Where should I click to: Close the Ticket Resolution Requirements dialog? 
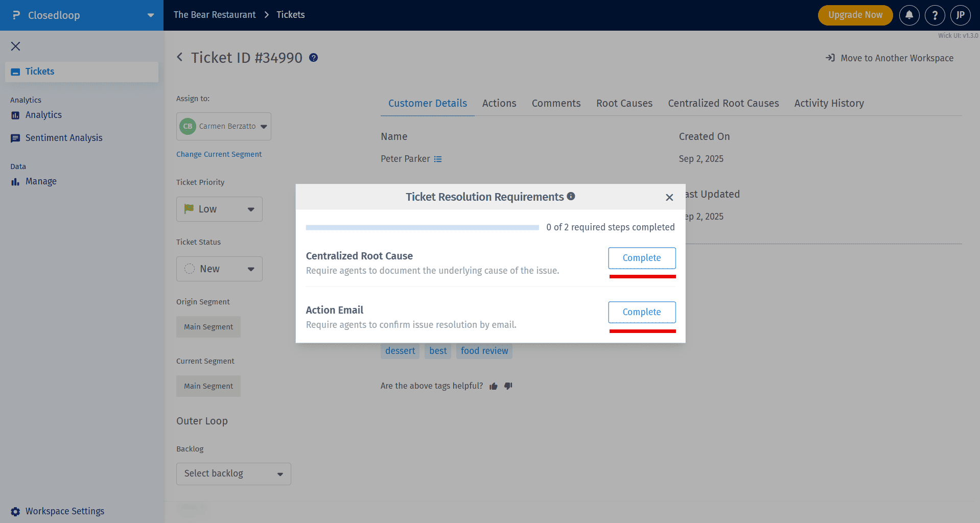pyautogui.click(x=669, y=197)
